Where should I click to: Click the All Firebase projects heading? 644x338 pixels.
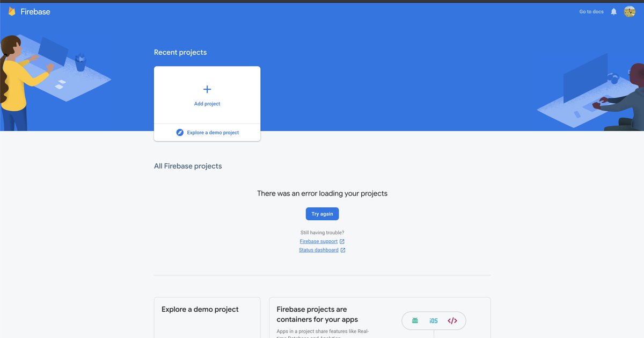coord(188,166)
